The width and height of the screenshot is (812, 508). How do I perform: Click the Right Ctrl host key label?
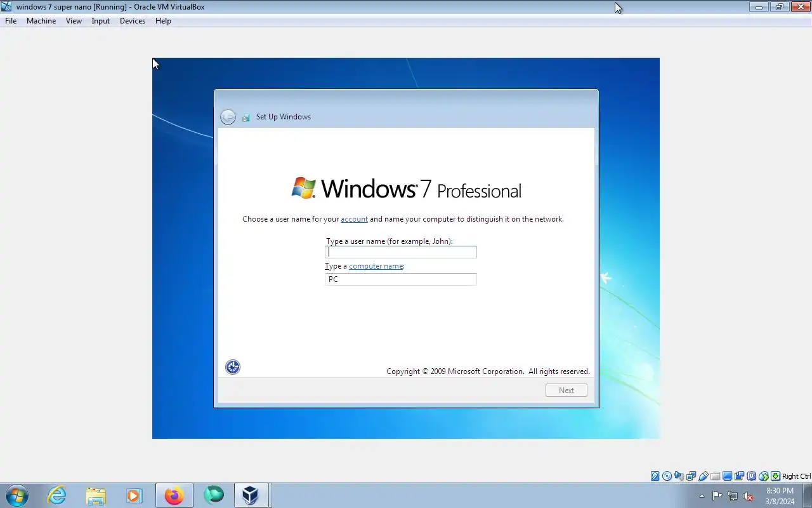point(796,476)
